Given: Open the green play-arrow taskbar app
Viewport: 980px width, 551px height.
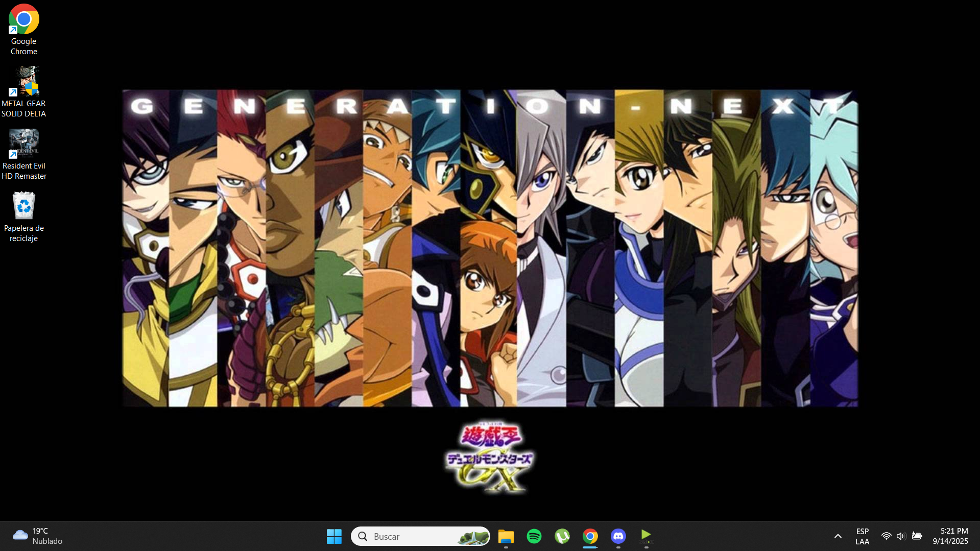Looking at the screenshot, I should point(647,536).
